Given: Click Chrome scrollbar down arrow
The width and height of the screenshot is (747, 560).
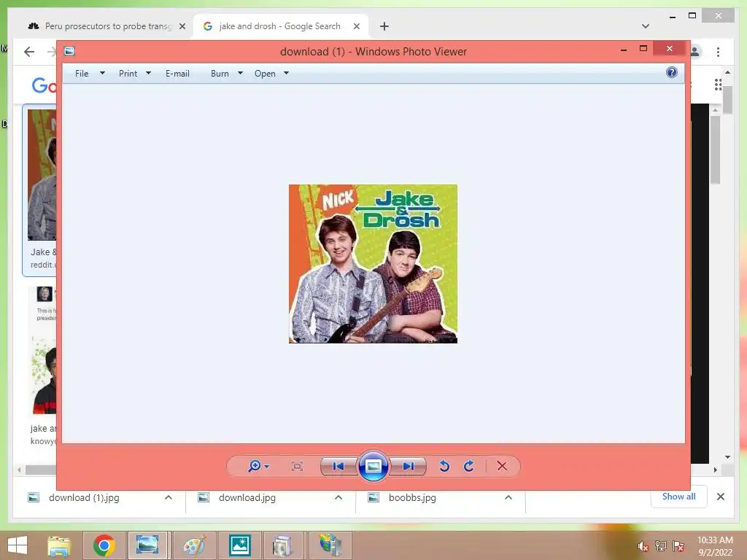Looking at the screenshot, I should (727, 457).
